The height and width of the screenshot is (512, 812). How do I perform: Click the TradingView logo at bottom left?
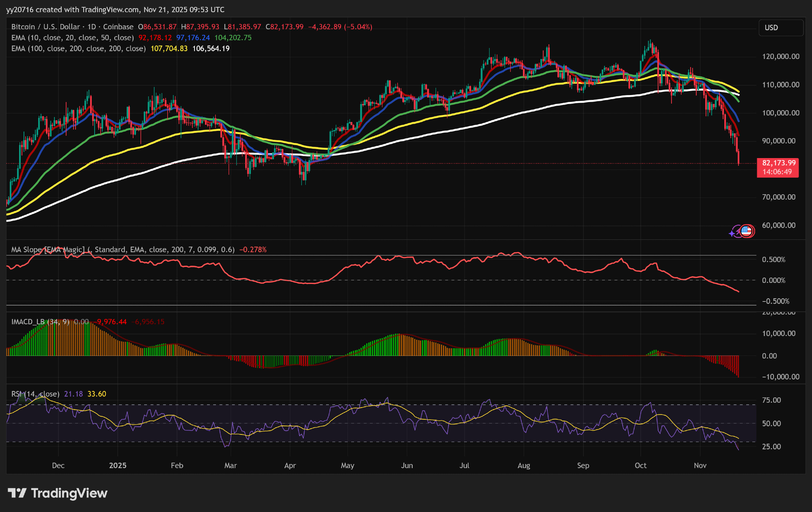[x=57, y=493]
